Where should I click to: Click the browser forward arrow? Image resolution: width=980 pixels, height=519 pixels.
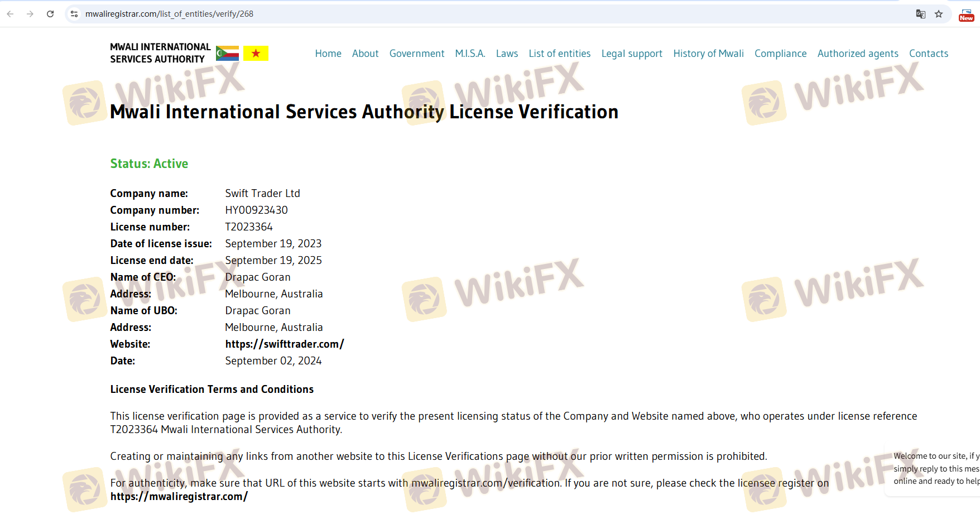point(30,14)
